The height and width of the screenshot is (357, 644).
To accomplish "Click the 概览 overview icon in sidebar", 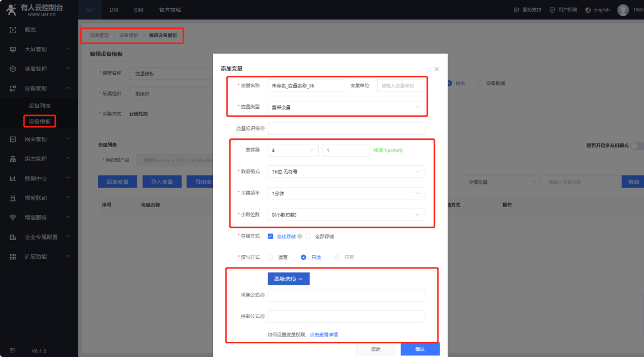I will (x=13, y=30).
